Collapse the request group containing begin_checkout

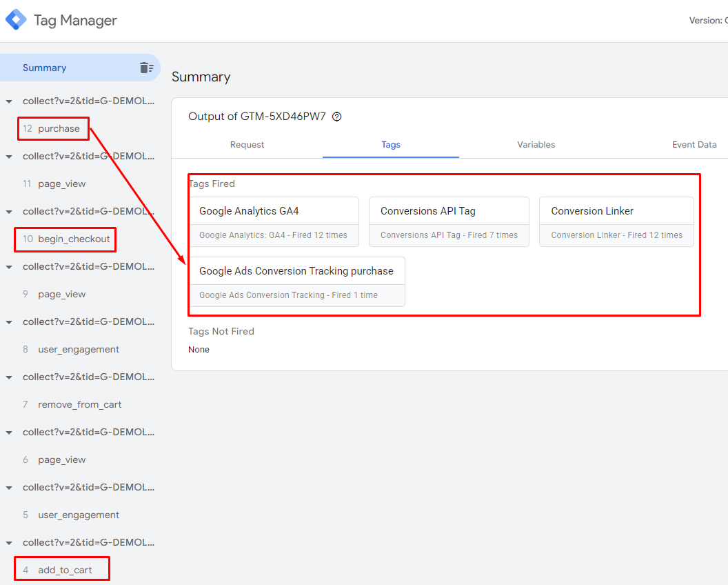click(x=9, y=212)
